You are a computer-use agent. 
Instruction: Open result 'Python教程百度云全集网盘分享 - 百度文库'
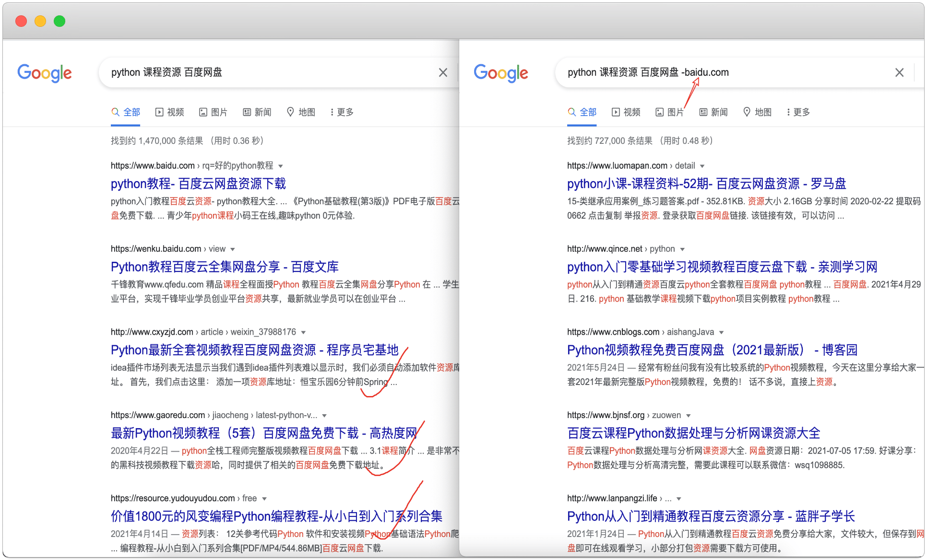[225, 267]
